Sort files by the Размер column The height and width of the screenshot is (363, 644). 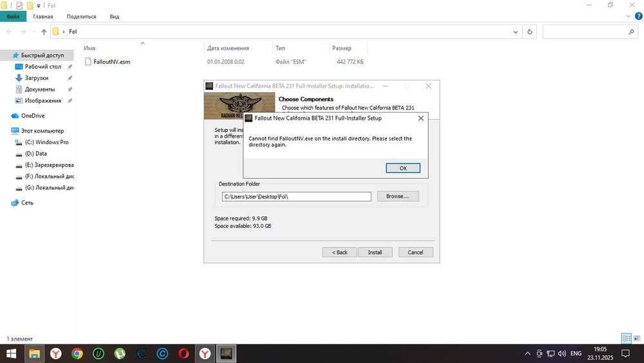pos(342,48)
